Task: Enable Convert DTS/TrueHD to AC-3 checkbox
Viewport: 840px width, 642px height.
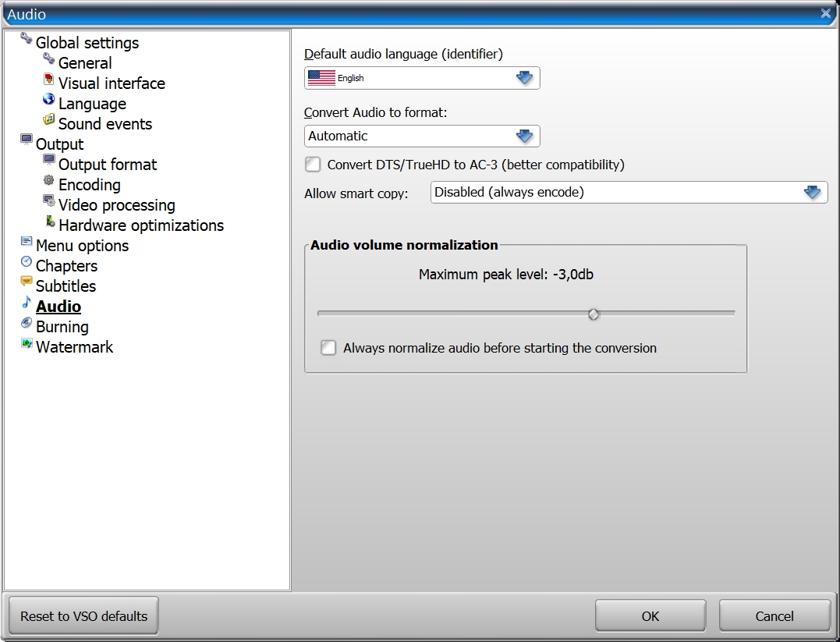Action: click(313, 164)
